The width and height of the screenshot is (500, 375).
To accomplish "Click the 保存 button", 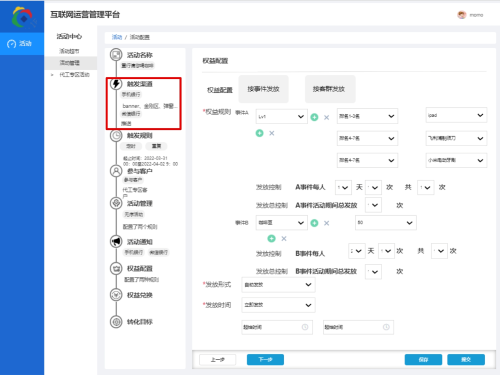I will 423,359.
